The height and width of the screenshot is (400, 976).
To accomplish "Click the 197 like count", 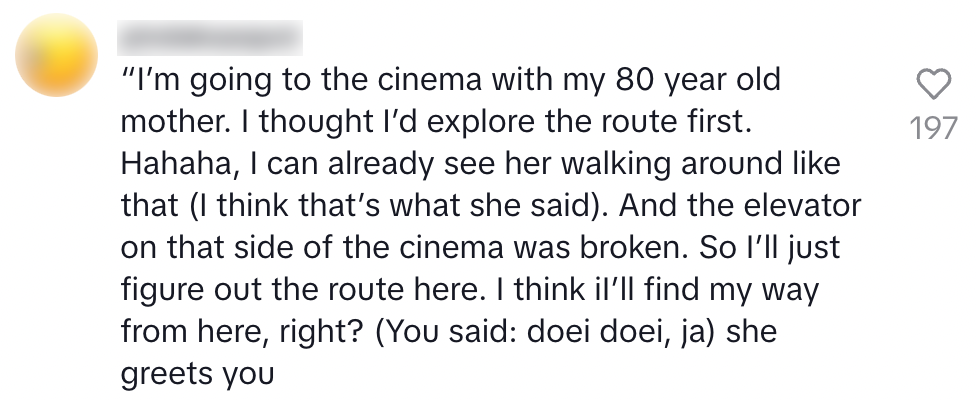I will [934, 128].
